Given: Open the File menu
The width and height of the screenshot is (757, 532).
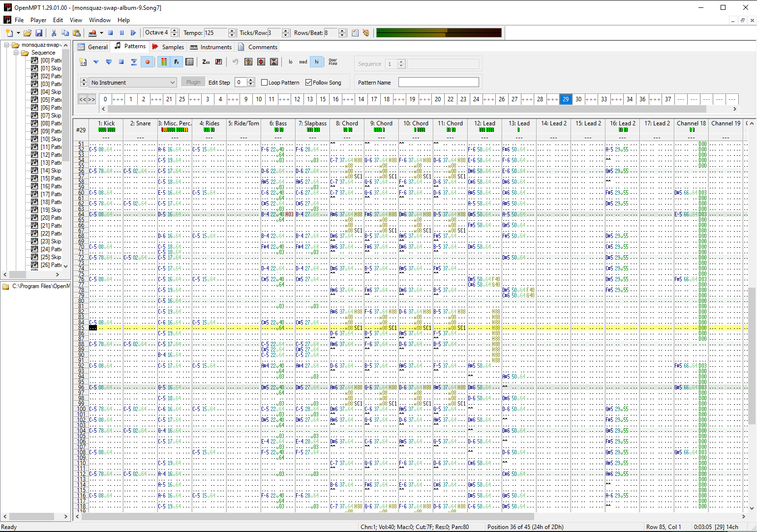Looking at the screenshot, I should click(x=19, y=20).
